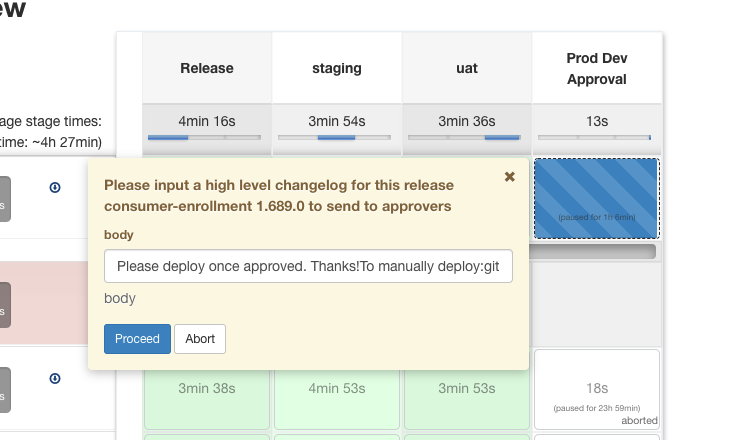Click the changes icon on the top build row
The image size is (756, 440).
click(55, 186)
